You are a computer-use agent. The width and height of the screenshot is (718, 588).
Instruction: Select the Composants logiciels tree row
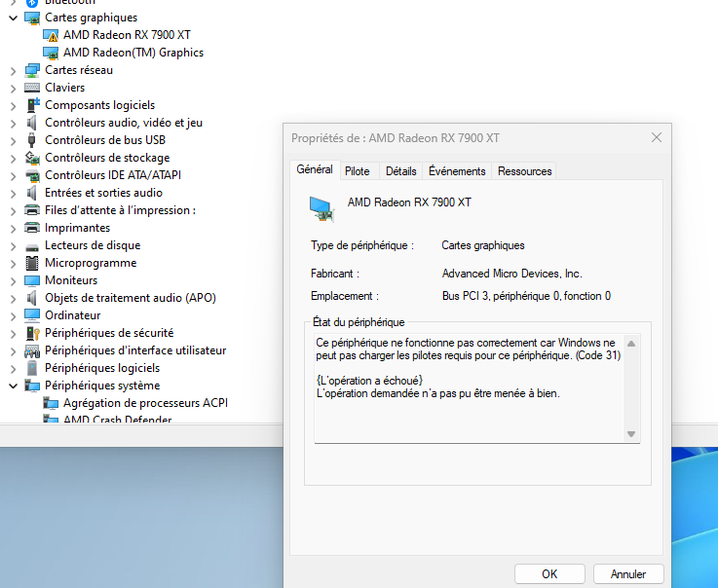pyautogui.click(x=99, y=105)
